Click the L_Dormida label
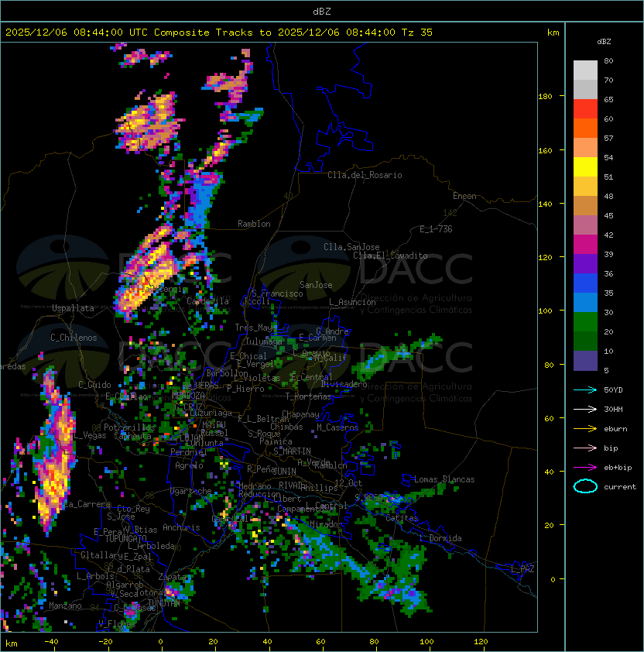The height and width of the screenshot is (652, 644). [x=440, y=538]
